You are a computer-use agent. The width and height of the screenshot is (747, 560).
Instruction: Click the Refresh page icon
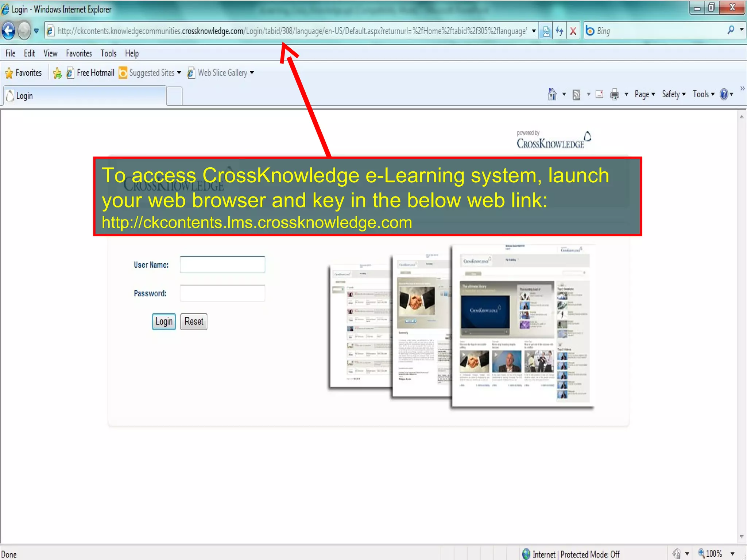pyautogui.click(x=560, y=31)
